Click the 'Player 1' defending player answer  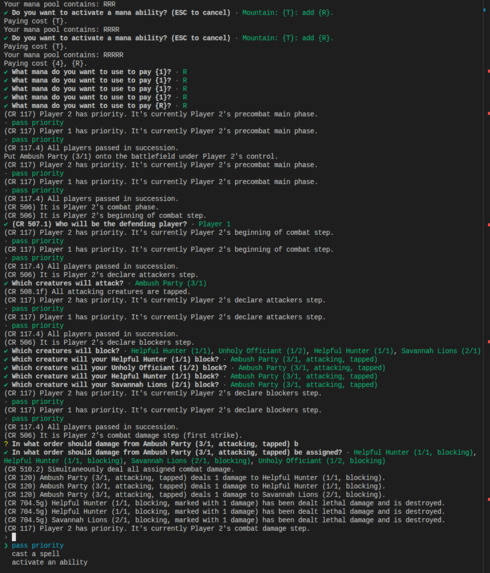214,224
